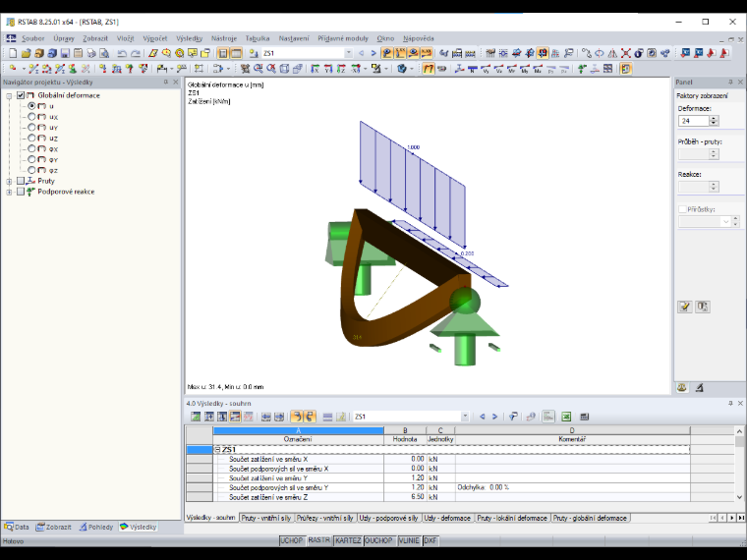This screenshot has width=747, height=560.
Task: Show view in Z direction
Action: click(341, 69)
